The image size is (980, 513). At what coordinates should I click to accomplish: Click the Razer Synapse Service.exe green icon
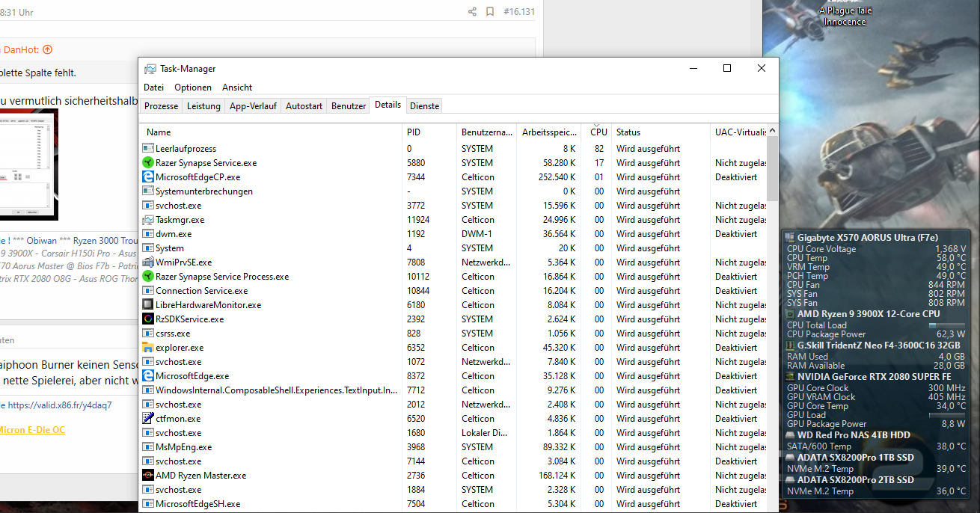[x=148, y=162]
